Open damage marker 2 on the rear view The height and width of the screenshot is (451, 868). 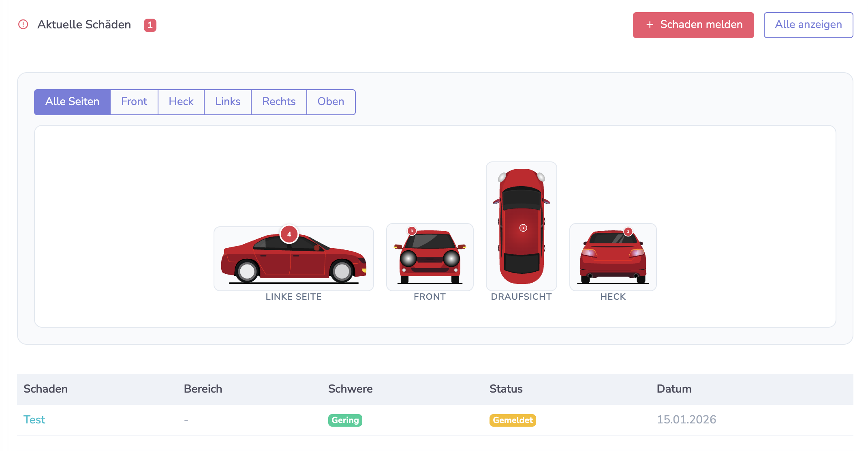coord(627,232)
